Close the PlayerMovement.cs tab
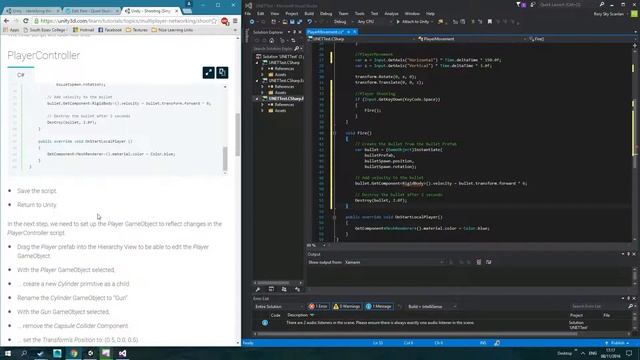The width and height of the screenshot is (640, 360). click(355, 32)
